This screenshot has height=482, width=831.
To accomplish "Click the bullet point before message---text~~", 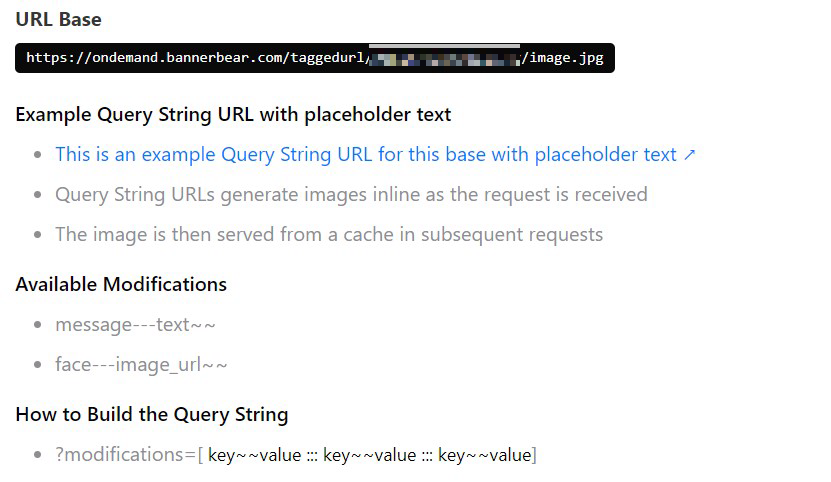I will click(38, 325).
